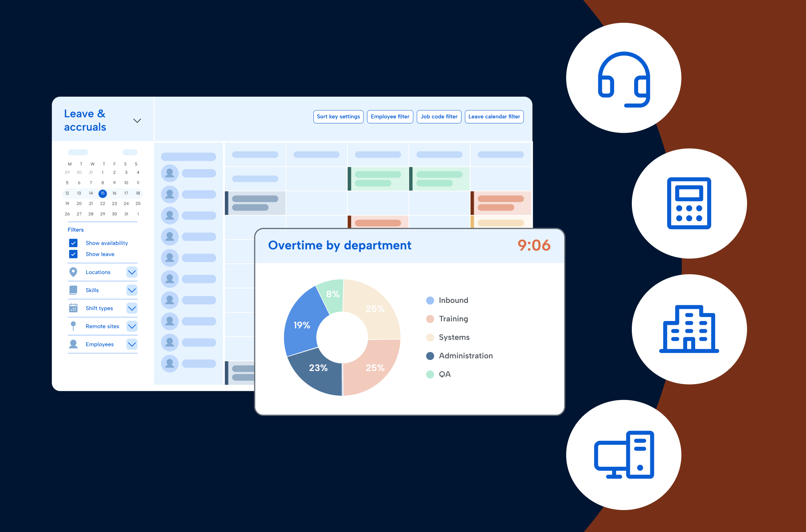The height and width of the screenshot is (532, 806).
Task: Select date 28 in the mini calendar
Action: point(91,214)
